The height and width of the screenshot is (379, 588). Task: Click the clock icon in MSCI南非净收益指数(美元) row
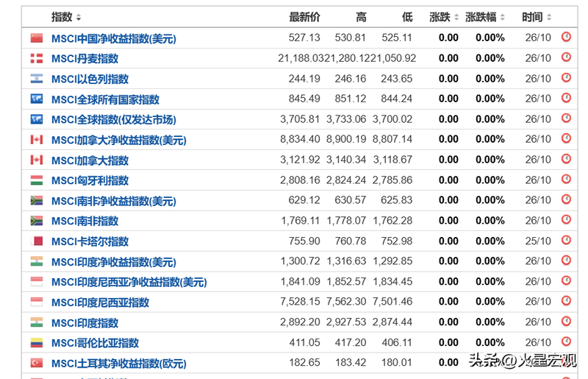(x=566, y=199)
